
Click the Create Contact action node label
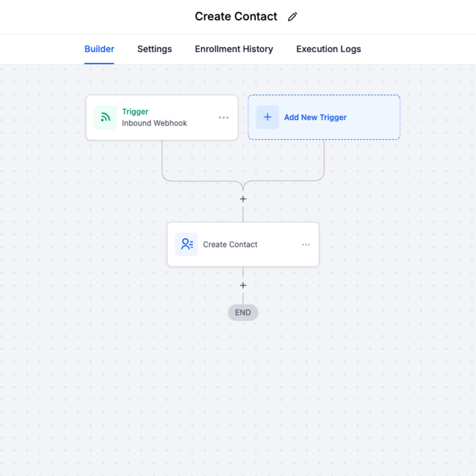pyautogui.click(x=230, y=245)
